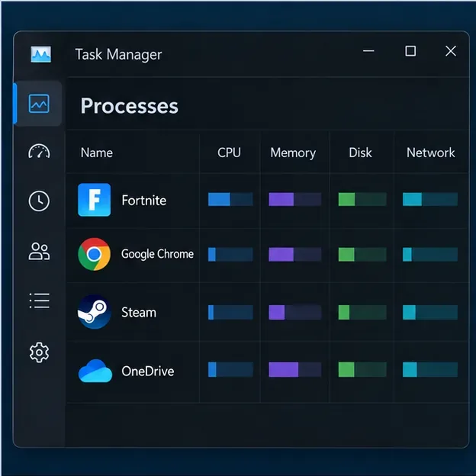Sort by the Name column header

[97, 153]
